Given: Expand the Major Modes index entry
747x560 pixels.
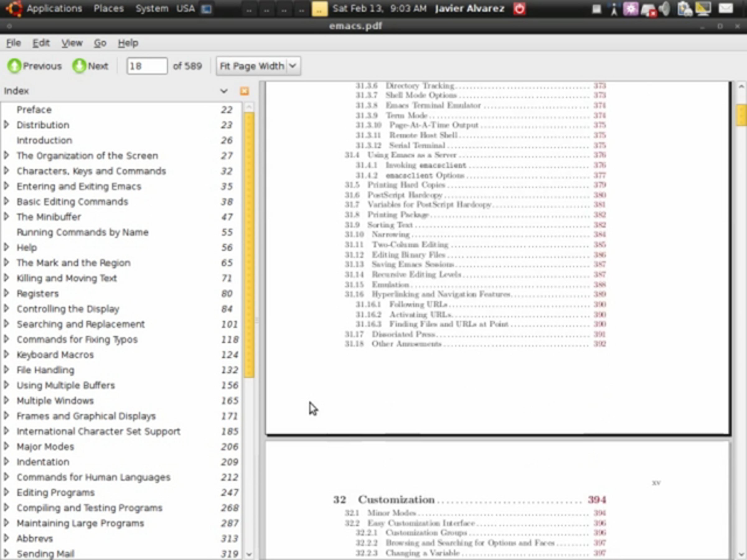Looking at the screenshot, I should coord(6,446).
